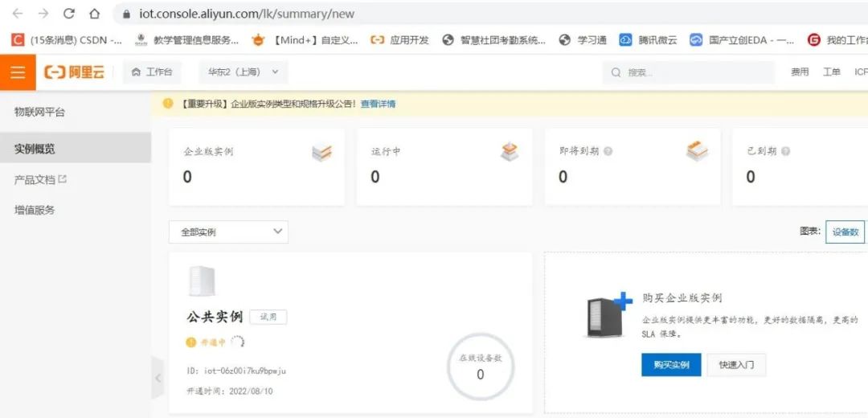Click the browser home icon

(x=95, y=14)
